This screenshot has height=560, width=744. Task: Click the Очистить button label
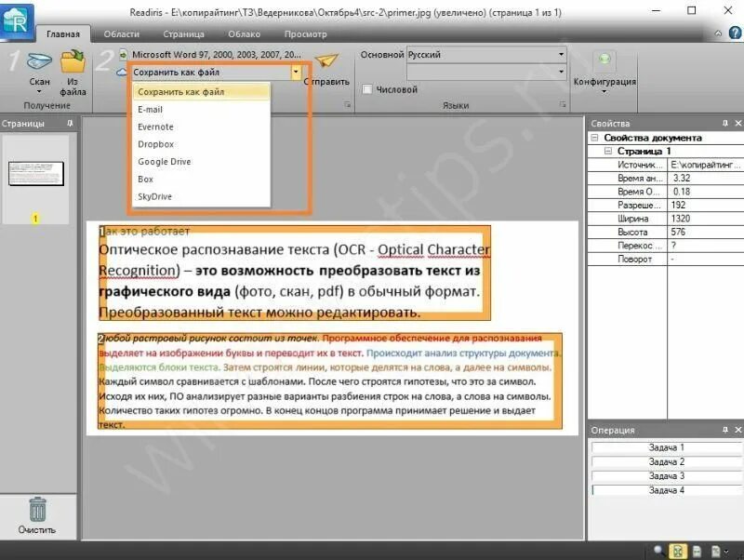[37, 529]
